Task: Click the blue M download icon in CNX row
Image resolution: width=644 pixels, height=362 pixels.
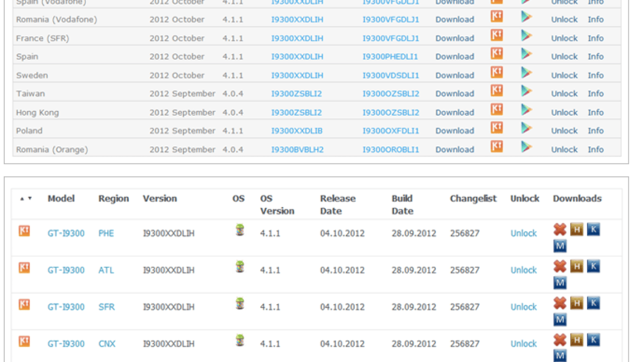Action: point(560,357)
